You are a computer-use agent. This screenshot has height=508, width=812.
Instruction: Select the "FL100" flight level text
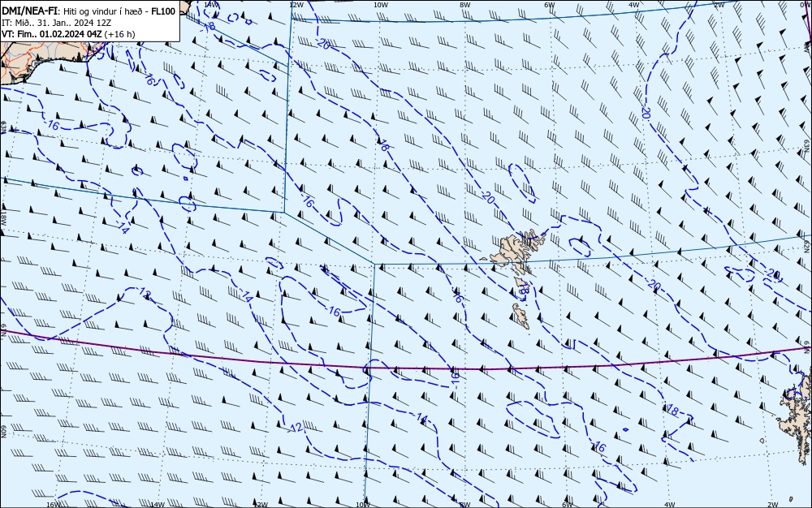164,11
